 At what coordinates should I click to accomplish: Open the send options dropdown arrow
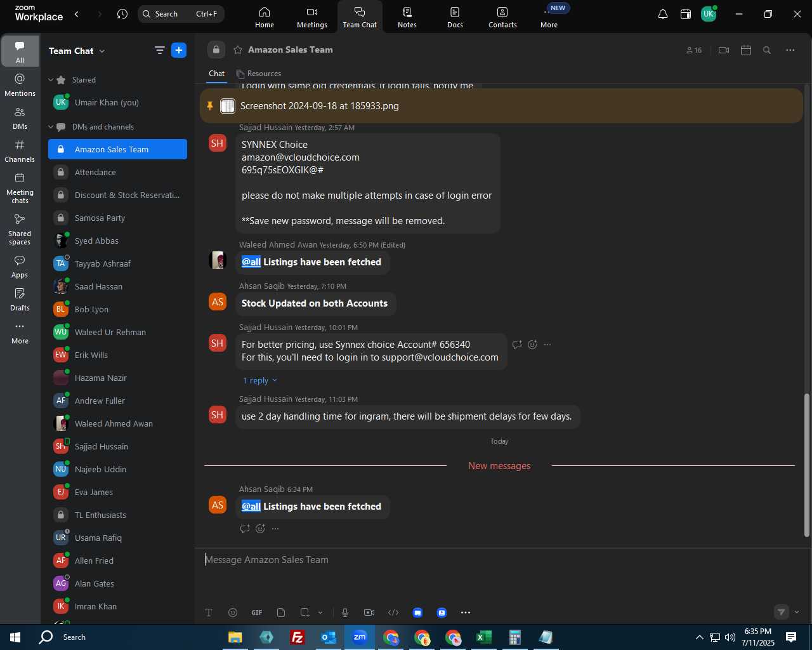[797, 613]
